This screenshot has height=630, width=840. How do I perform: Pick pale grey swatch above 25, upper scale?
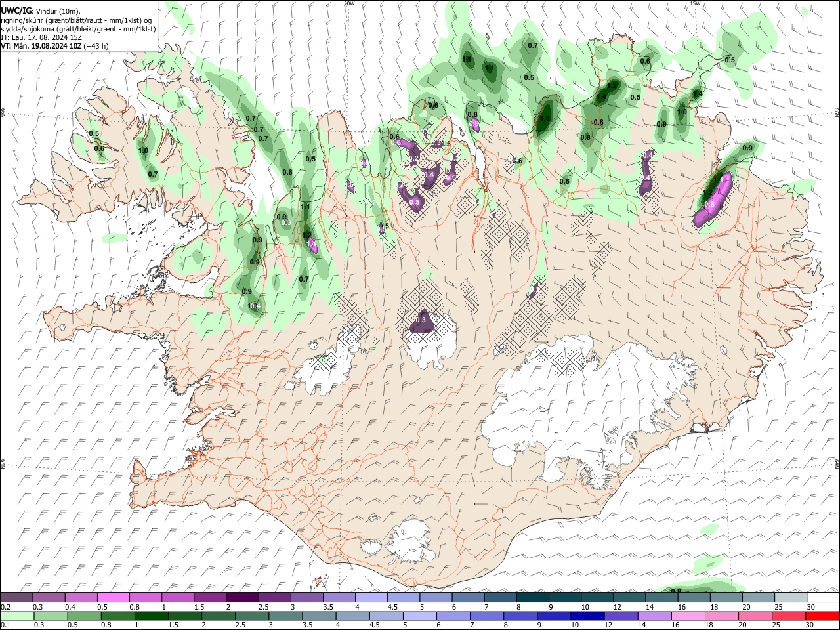click(x=791, y=597)
